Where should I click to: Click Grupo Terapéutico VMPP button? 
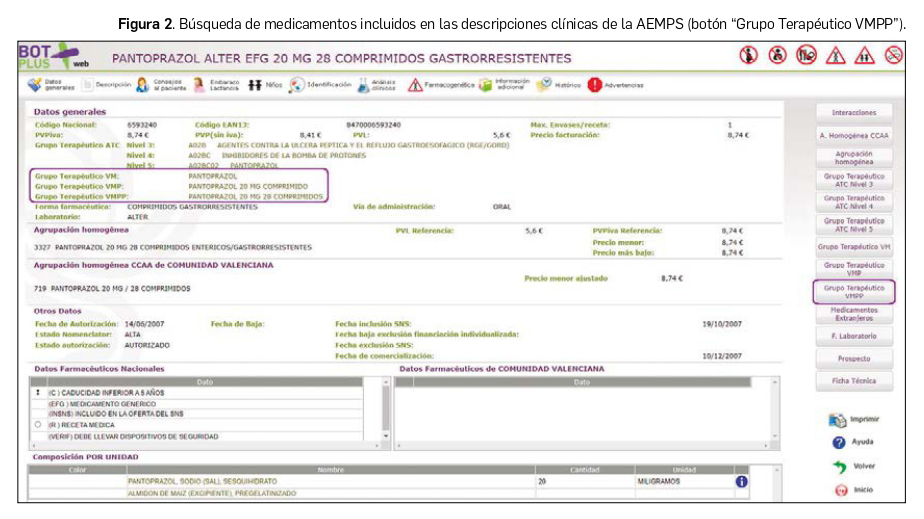pos(853,292)
